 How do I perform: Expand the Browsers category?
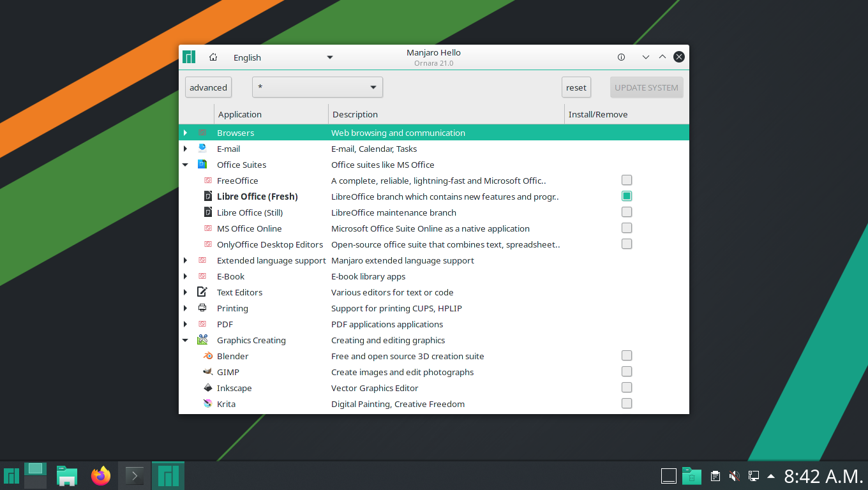pyautogui.click(x=185, y=133)
